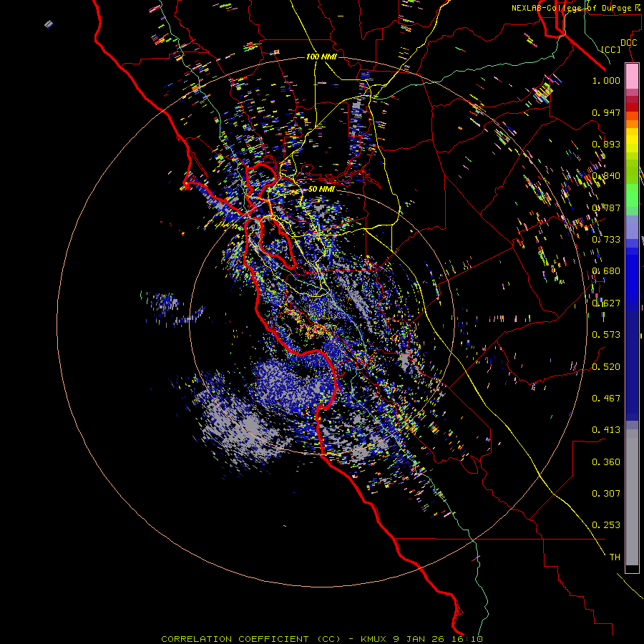
Task: Click the Correlation Coefficient KMUX caption
Action: point(321,639)
